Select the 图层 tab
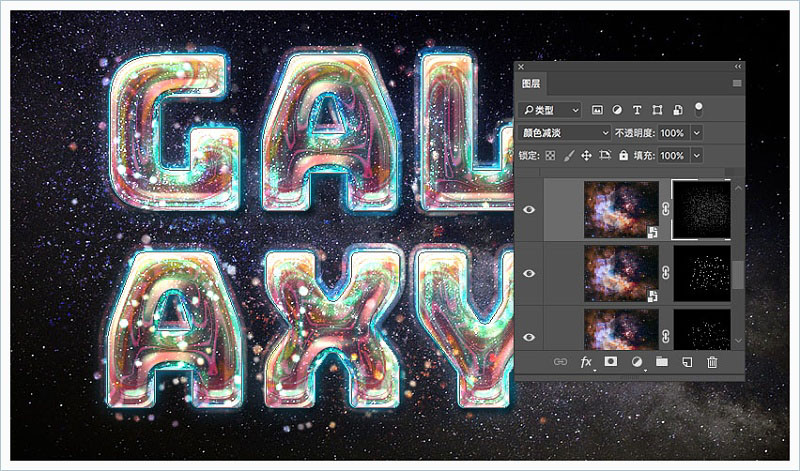The image size is (800, 471). [x=531, y=84]
